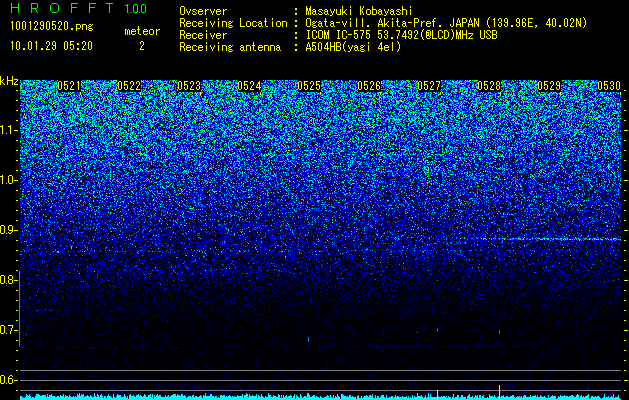The width and height of the screenshot is (629, 400).
Task: Click the 0521 time label
Action: [x=69, y=86]
